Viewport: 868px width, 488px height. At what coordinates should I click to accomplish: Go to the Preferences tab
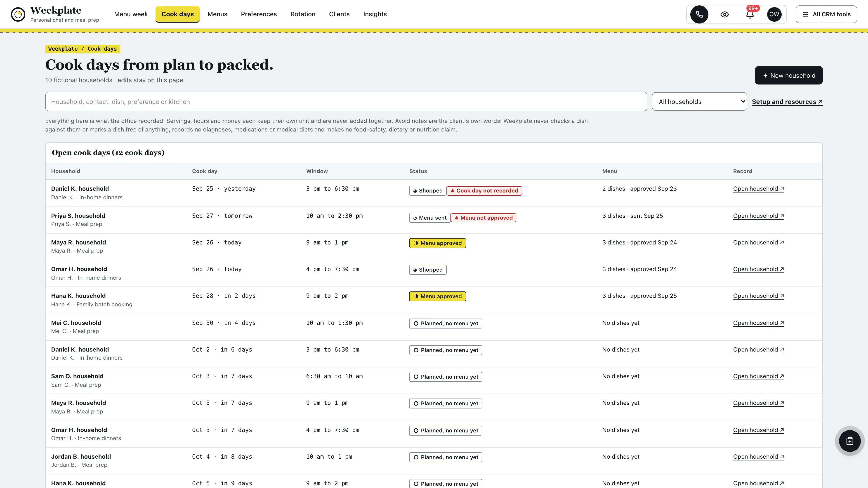pyautogui.click(x=259, y=14)
